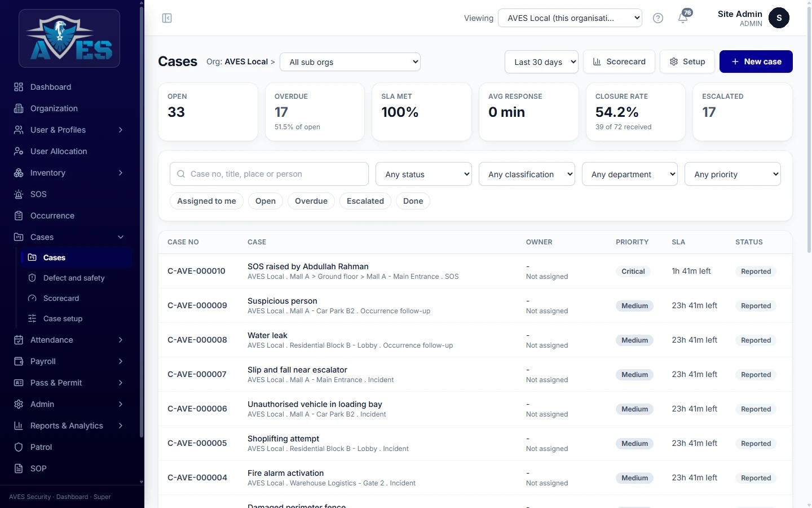Open Case setup submenu item
Viewport: 812px width, 508px height.
point(76,318)
